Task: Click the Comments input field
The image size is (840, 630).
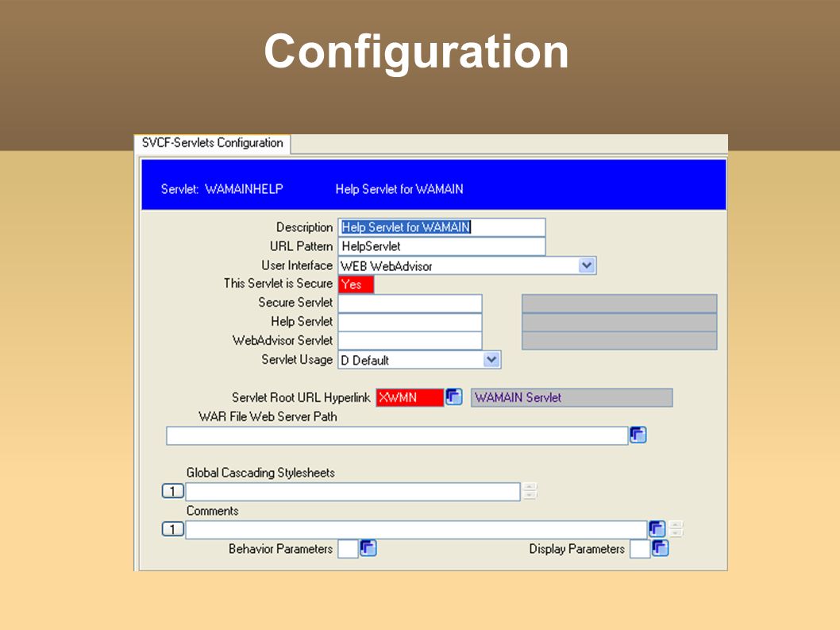Action: (416, 530)
